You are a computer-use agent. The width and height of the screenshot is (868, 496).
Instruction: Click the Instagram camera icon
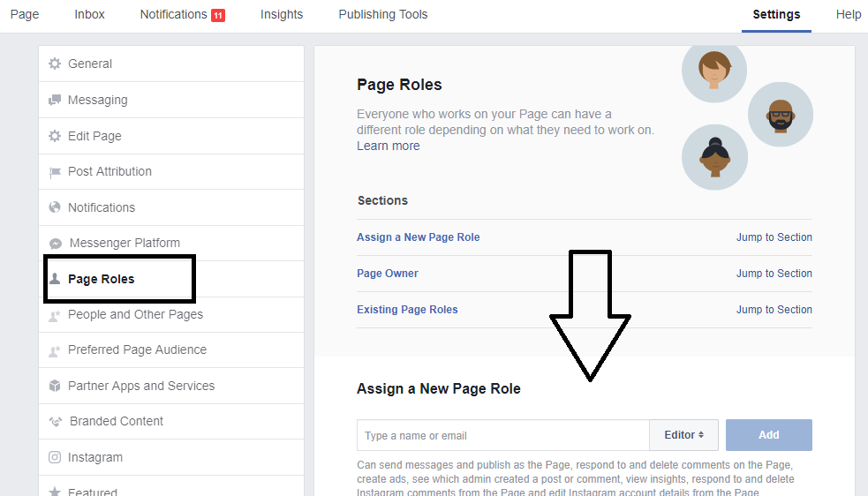tap(55, 457)
